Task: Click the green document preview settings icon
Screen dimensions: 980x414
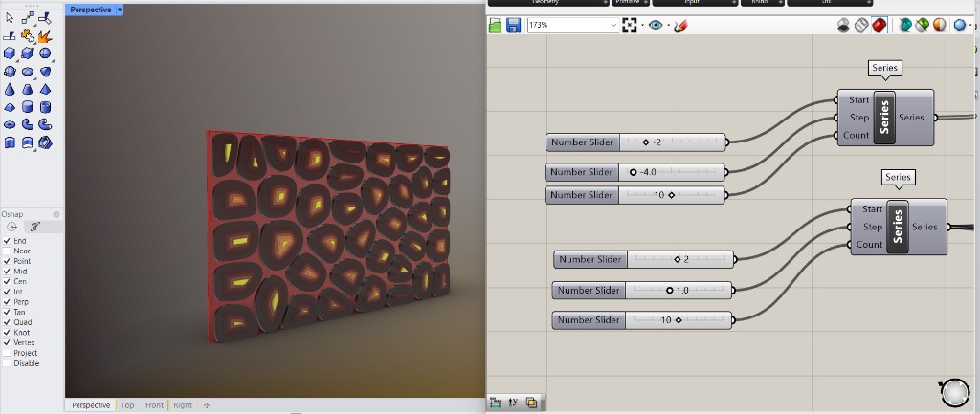Action: [922, 25]
